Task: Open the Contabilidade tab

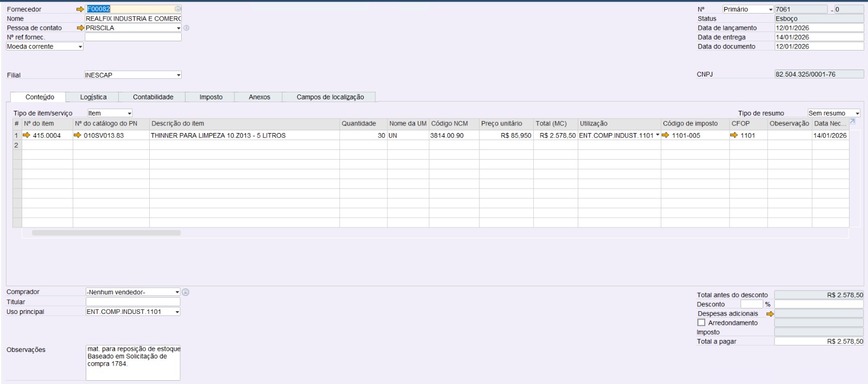Action: tap(153, 97)
